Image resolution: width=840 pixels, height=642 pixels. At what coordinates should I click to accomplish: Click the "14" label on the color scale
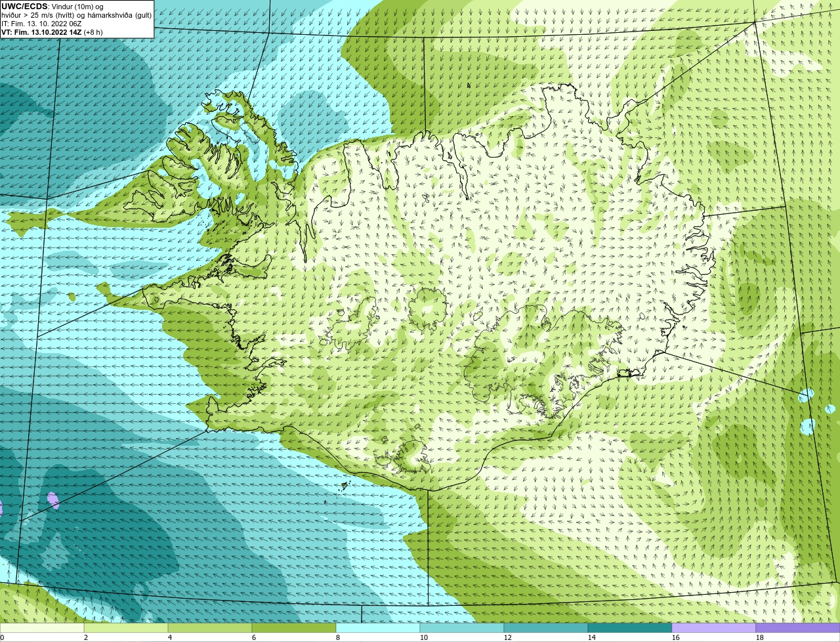[x=592, y=637]
